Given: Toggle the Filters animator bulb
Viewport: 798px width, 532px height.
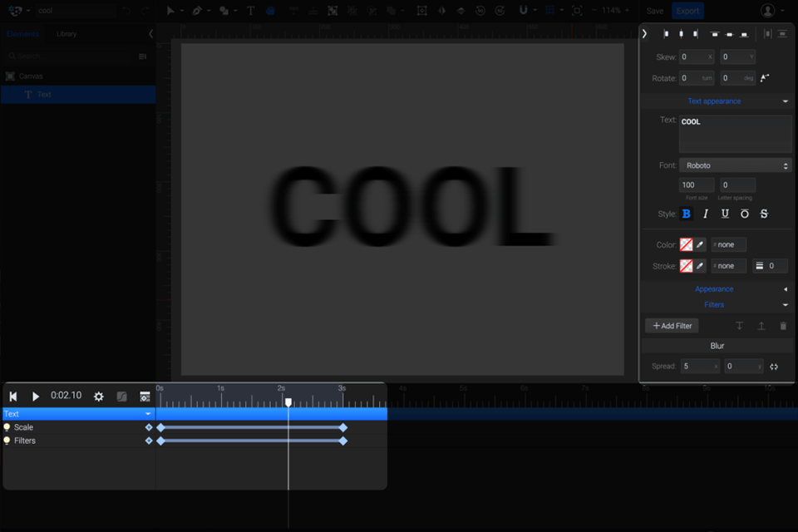Looking at the screenshot, I should [7, 441].
